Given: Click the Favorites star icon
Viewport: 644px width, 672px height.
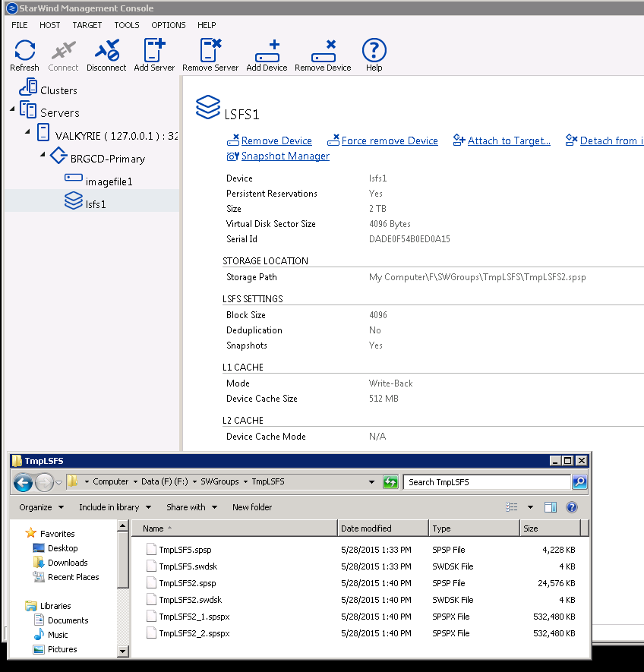Looking at the screenshot, I should 31,533.
